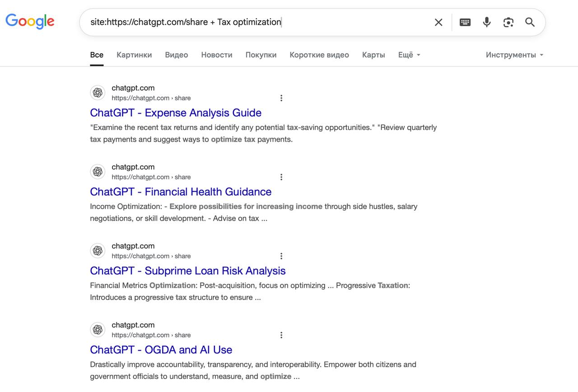Open ChatGPT - Expense Analysis Guide link
The height and width of the screenshot is (392, 578).
(176, 112)
